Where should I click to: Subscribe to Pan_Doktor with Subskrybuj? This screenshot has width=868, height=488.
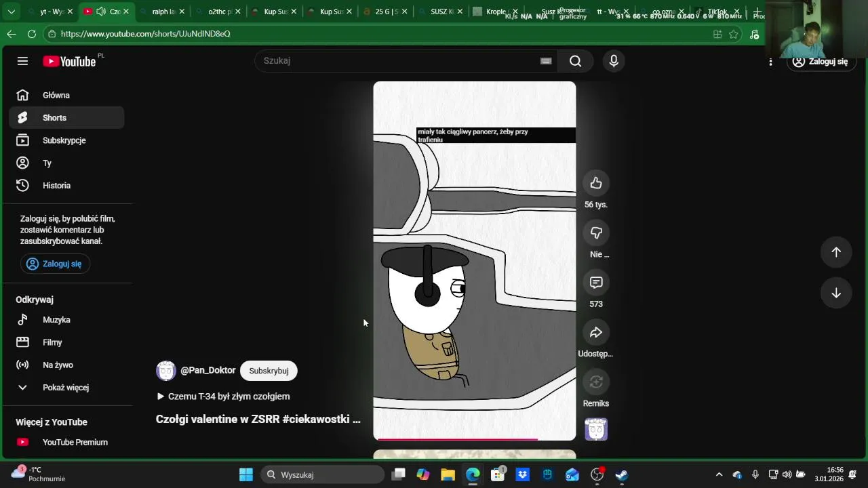[x=269, y=371]
